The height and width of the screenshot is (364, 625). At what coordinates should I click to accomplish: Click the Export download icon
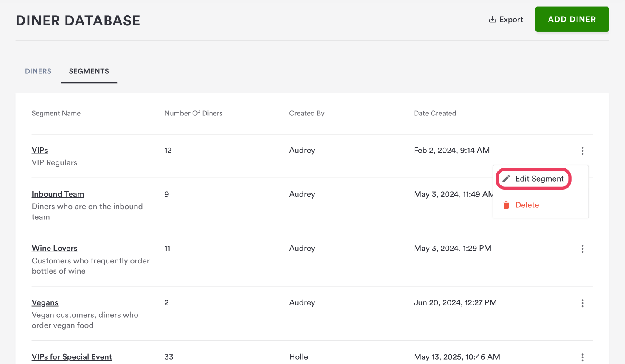click(x=493, y=20)
